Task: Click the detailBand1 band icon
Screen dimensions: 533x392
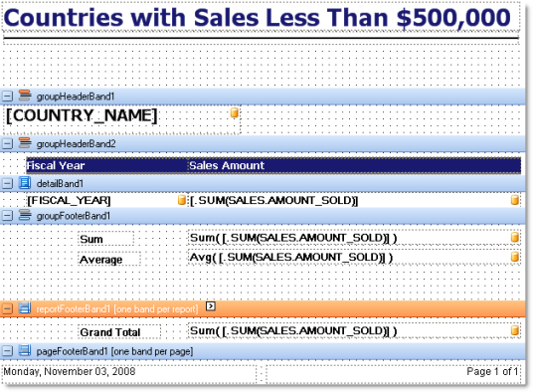Action: [x=25, y=183]
